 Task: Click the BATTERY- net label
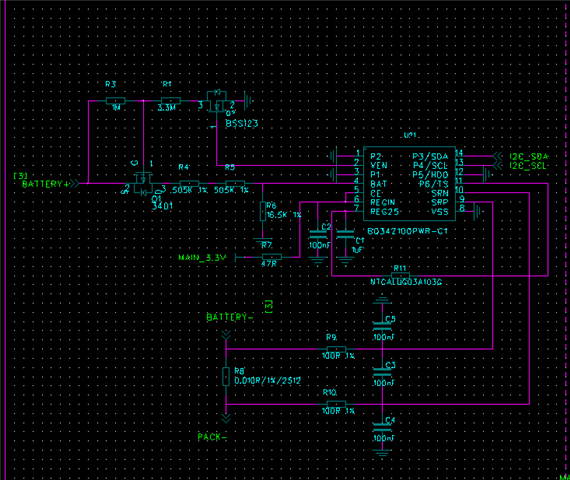(x=230, y=317)
